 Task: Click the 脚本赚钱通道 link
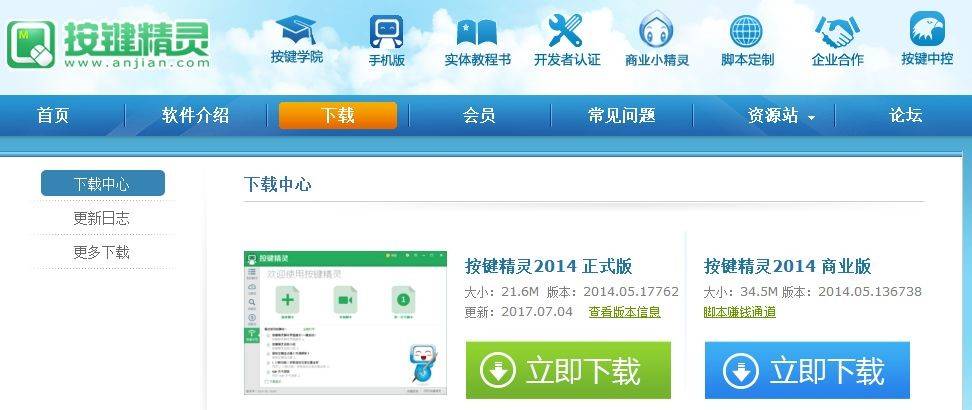click(740, 312)
